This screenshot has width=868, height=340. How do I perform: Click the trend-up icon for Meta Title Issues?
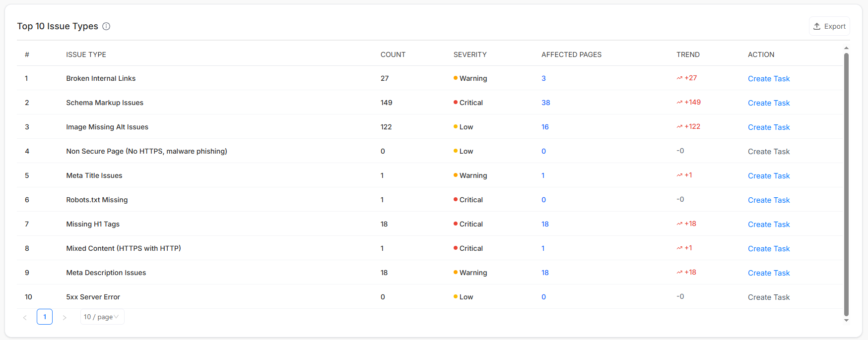[x=679, y=175]
